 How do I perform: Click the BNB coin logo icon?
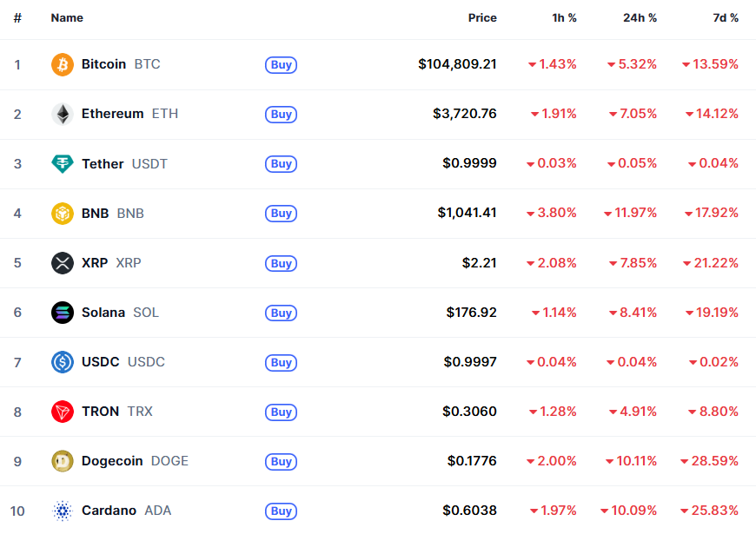click(x=63, y=213)
